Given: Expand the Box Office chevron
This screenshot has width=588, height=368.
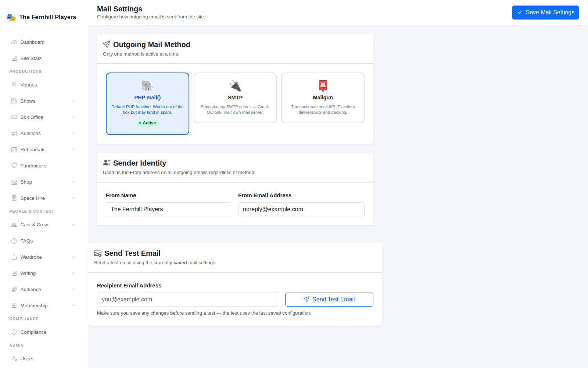Looking at the screenshot, I should [73, 117].
